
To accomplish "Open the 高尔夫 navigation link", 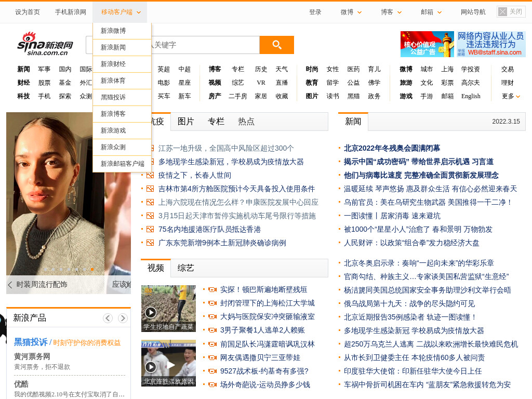I will click(x=471, y=83).
